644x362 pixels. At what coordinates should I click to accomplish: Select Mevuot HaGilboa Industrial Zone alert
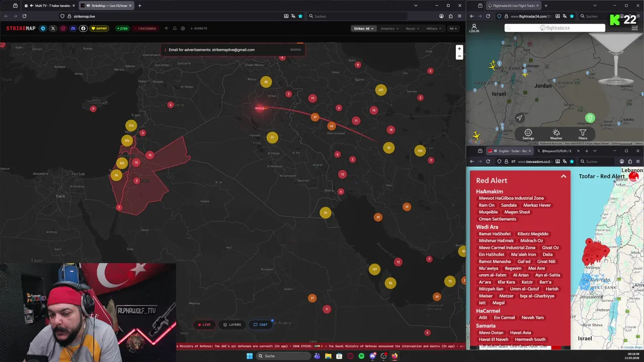point(511,198)
